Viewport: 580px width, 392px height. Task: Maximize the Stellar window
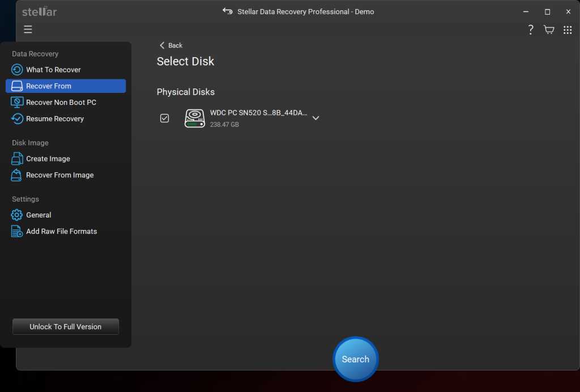(x=547, y=11)
